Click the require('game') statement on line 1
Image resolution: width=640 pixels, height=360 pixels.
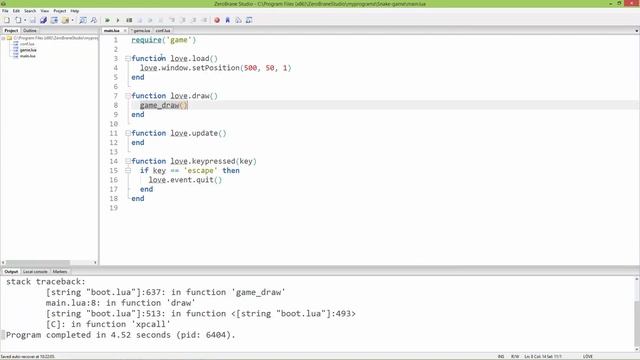164,40
